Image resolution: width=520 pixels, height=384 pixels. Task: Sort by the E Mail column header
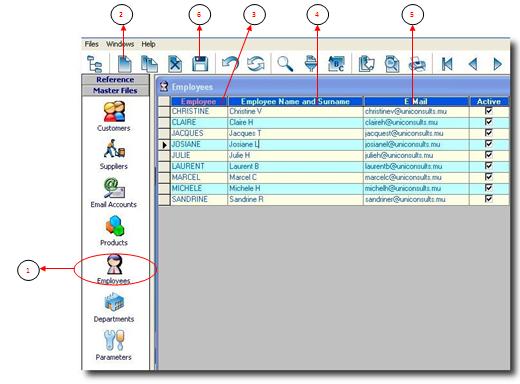coord(416,101)
